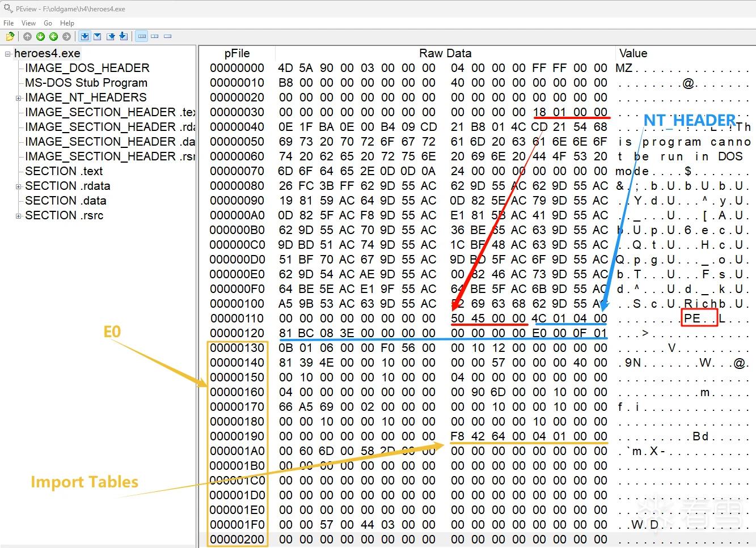Expand the SECTION .rdata tree node

(x=18, y=186)
